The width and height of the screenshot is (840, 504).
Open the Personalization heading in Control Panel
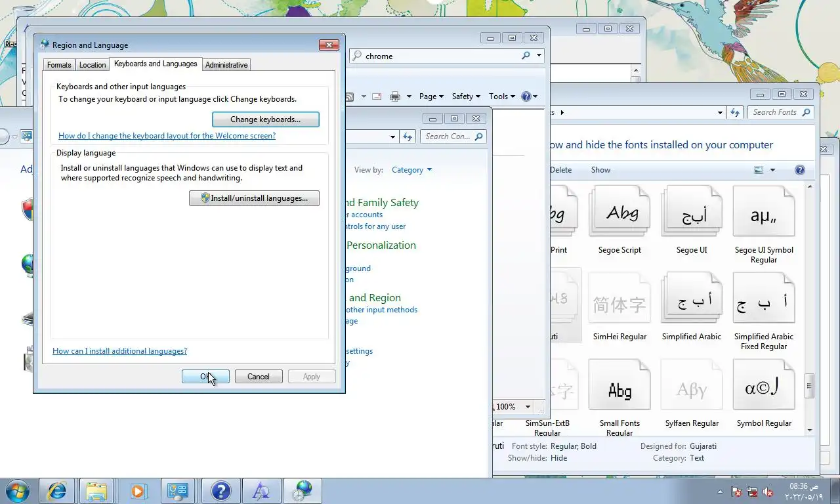(x=381, y=245)
